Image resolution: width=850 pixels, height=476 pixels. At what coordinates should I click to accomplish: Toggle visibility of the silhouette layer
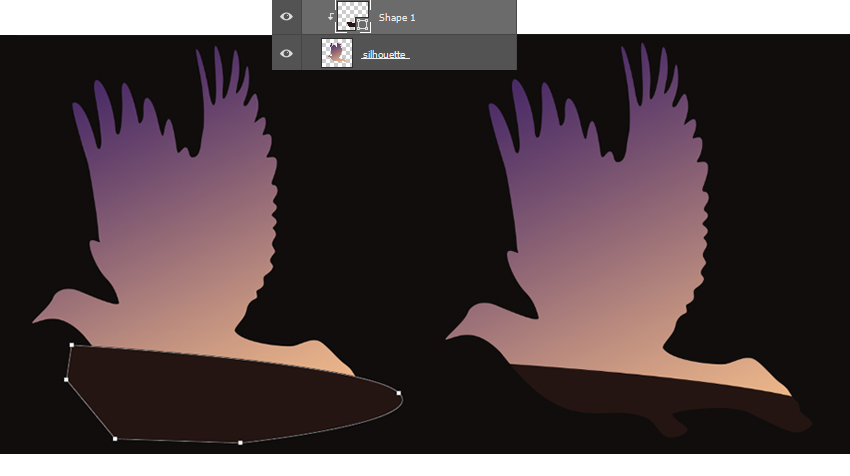(287, 53)
